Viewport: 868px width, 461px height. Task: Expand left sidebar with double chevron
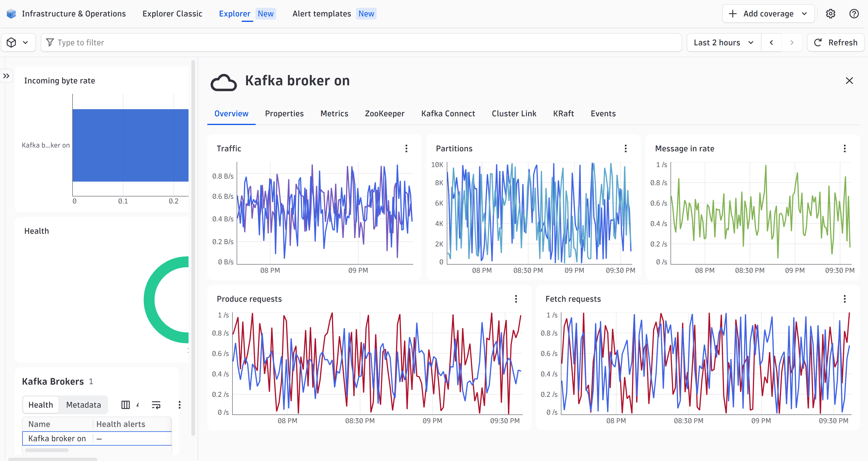point(6,76)
